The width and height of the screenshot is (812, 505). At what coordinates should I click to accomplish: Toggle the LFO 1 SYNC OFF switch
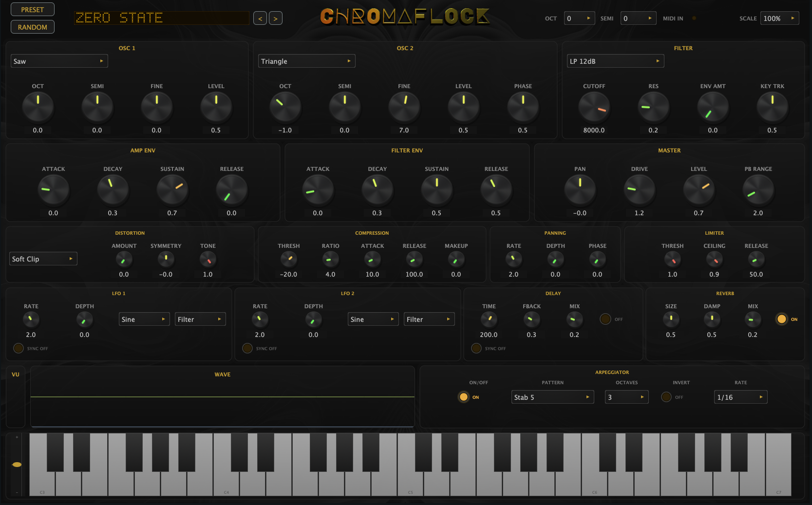[x=19, y=348]
